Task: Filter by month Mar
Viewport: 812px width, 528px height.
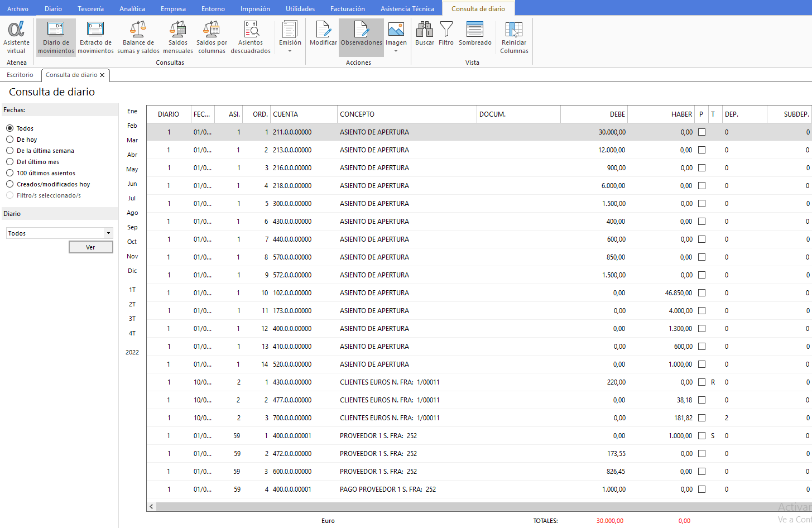Action: point(132,140)
